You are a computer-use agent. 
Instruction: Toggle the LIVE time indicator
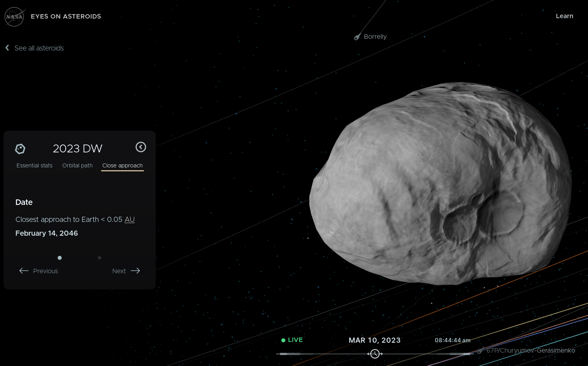click(292, 340)
